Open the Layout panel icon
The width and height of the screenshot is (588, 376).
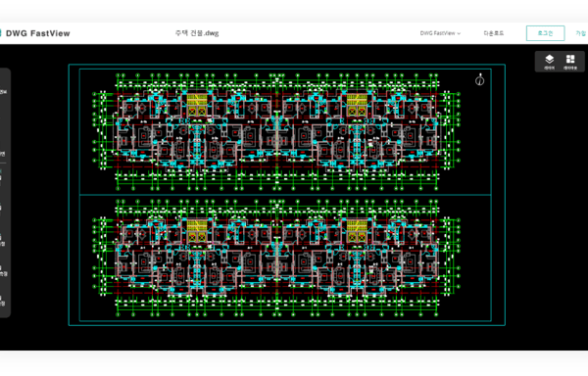click(x=570, y=62)
